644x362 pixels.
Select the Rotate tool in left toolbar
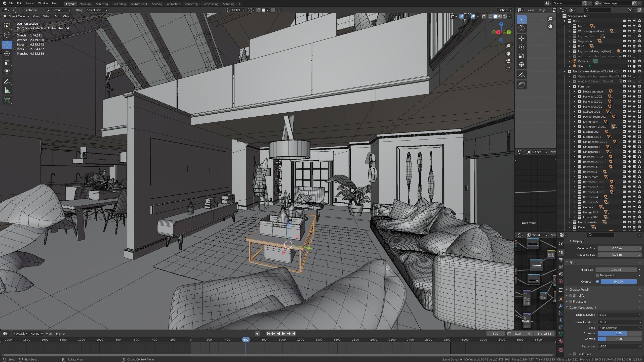7,54
